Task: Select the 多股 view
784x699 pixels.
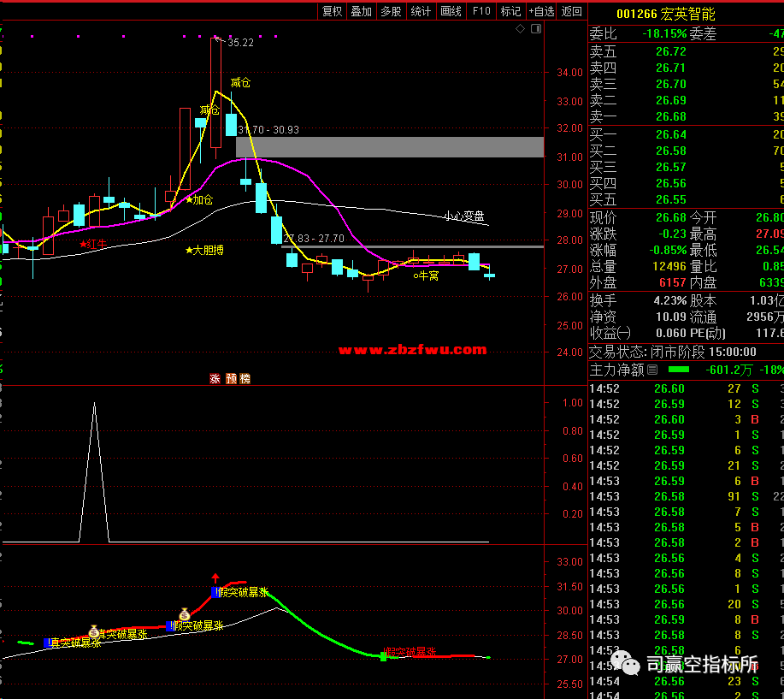Action: pyautogui.click(x=391, y=11)
